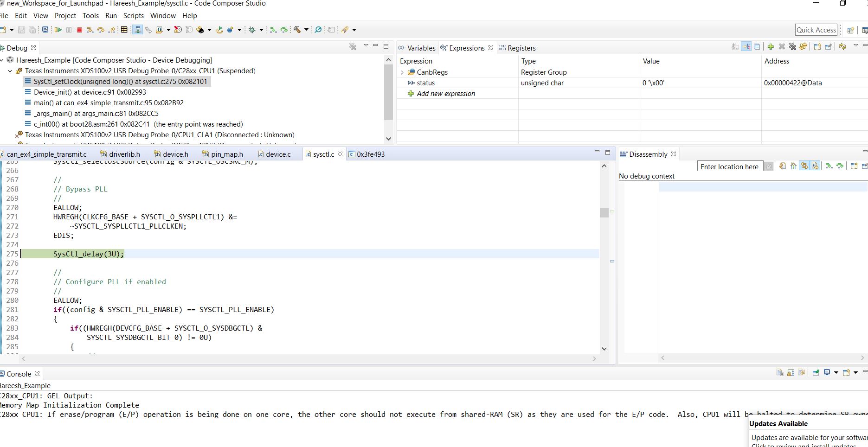Switch to the Registers tab
868x447 pixels.
coord(517,48)
